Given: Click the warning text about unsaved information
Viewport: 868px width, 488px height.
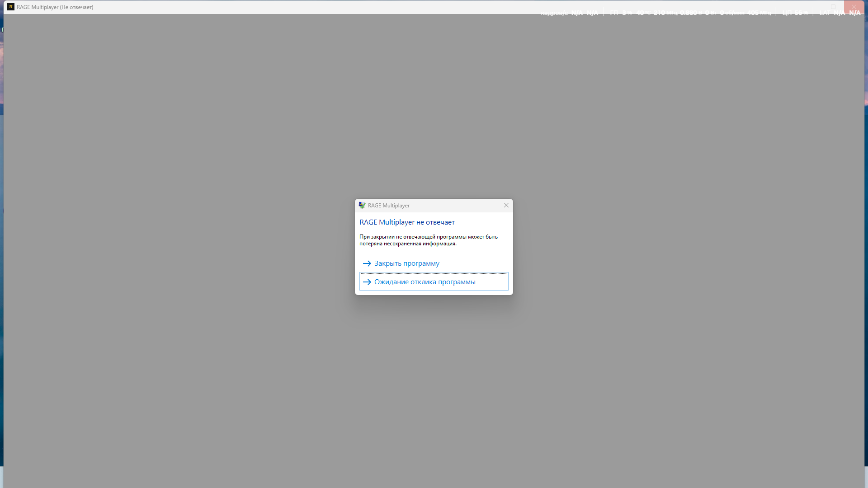Looking at the screenshot, I should 428,240.
